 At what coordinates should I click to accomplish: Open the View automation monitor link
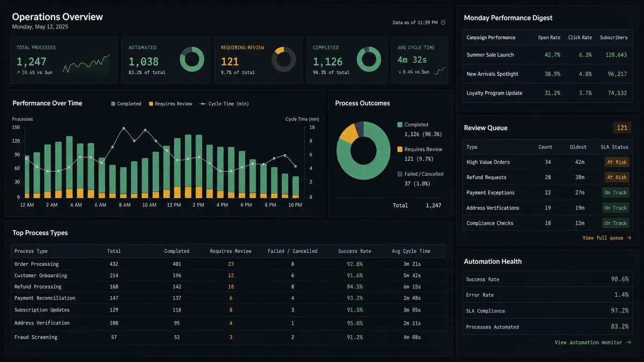[593, 342]
